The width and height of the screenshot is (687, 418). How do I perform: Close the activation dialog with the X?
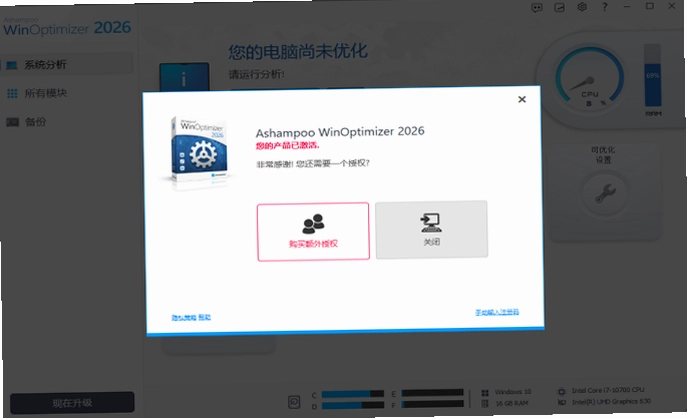pyautogui.click(x=521, y=99)
